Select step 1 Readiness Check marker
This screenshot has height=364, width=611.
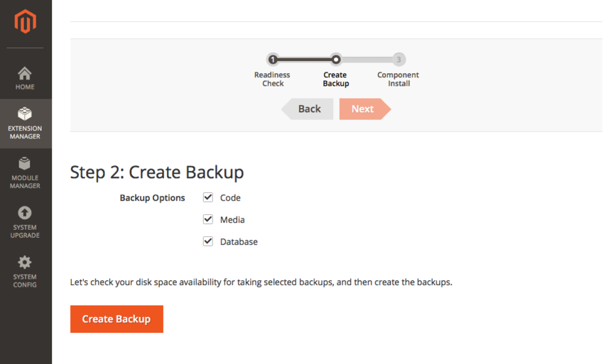273,60
